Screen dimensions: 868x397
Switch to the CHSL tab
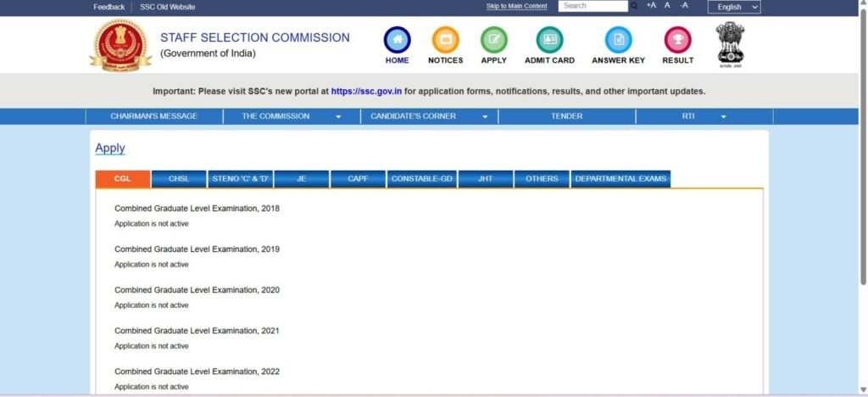click(179, 179)
